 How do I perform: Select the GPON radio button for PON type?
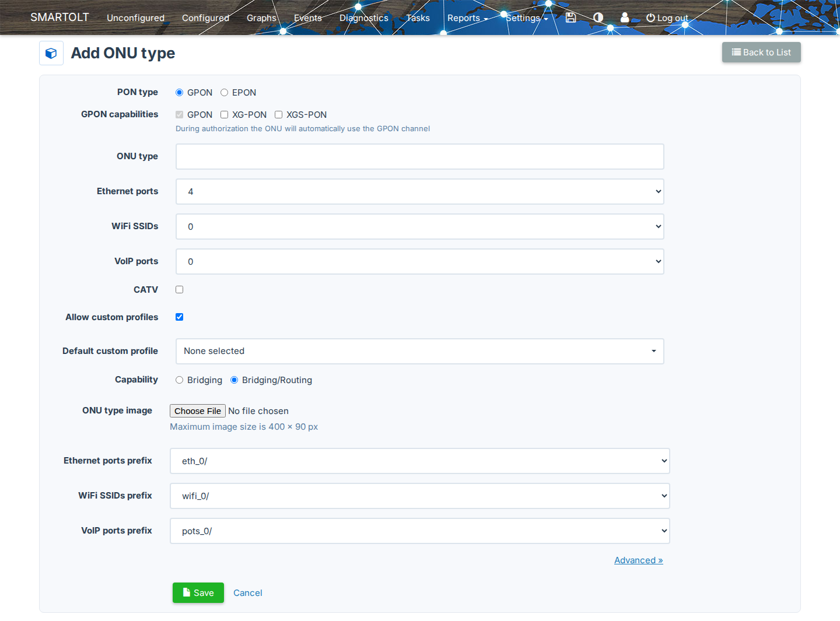pyautogui.click(x=180, y=93)
